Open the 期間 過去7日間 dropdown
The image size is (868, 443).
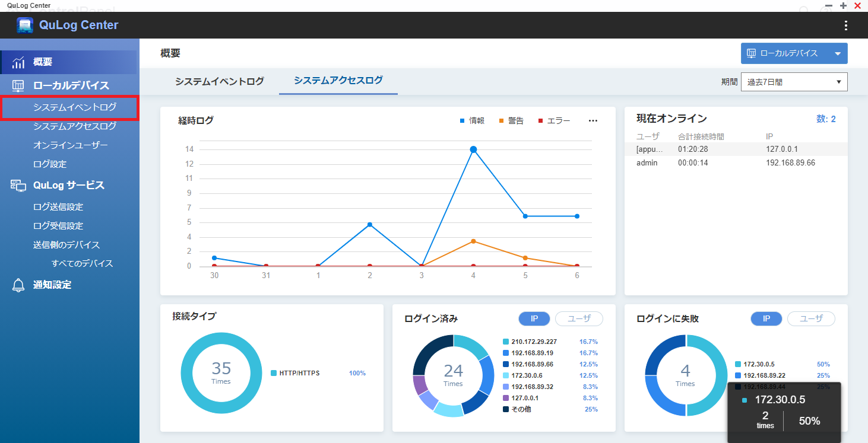click(x=794, y=82)
